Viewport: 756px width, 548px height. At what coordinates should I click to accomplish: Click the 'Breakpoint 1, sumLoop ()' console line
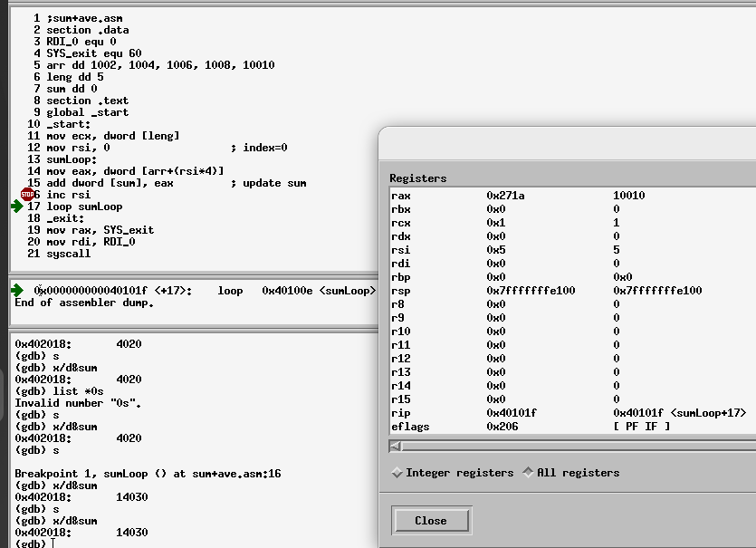(148, 474)
